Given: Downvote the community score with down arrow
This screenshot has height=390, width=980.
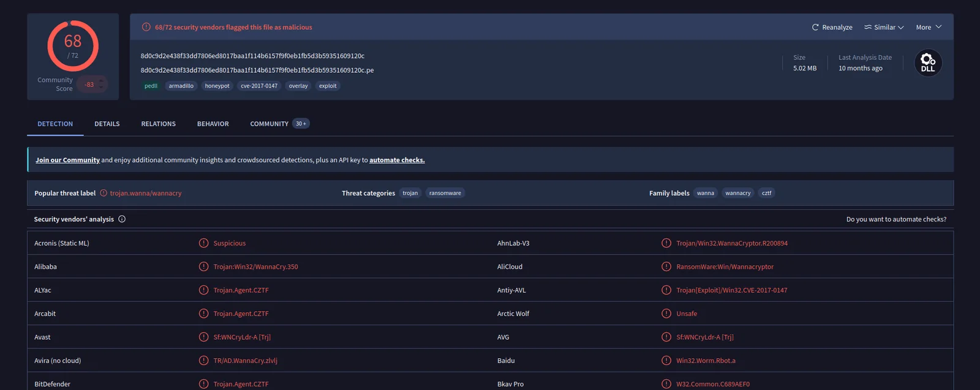Looking at the screenshot, I should coord(101,88).
